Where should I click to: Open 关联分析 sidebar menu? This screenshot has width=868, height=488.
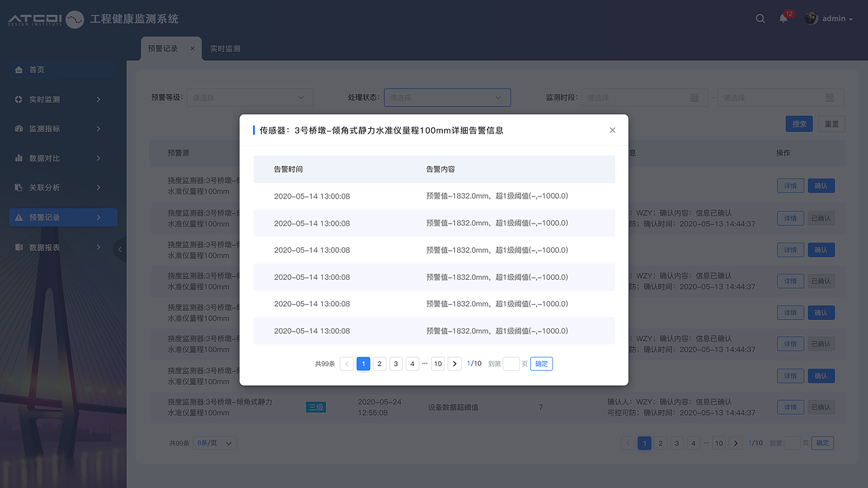pos(63,188)
